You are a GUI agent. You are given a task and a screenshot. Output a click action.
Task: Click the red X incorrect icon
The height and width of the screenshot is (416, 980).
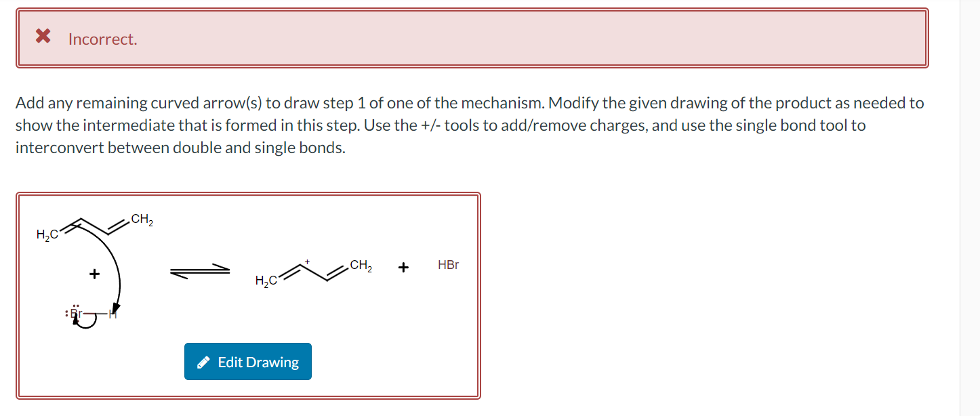(42, 37)
